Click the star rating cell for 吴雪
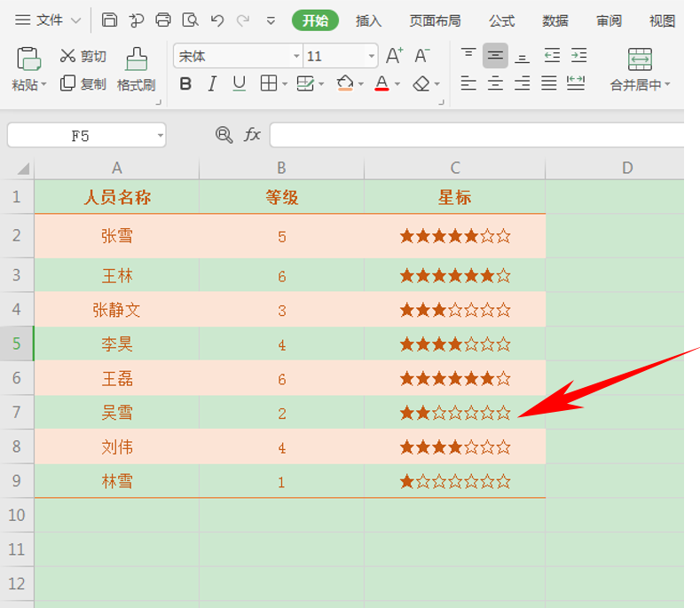The width and height of the screenshot is (700, 608). [454, 413]
